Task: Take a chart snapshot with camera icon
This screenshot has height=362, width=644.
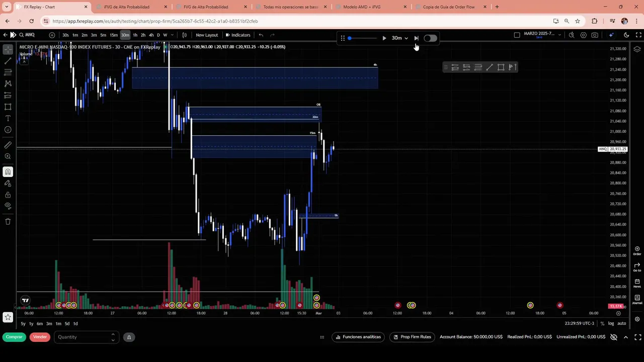Action: (x=595, y=35)
